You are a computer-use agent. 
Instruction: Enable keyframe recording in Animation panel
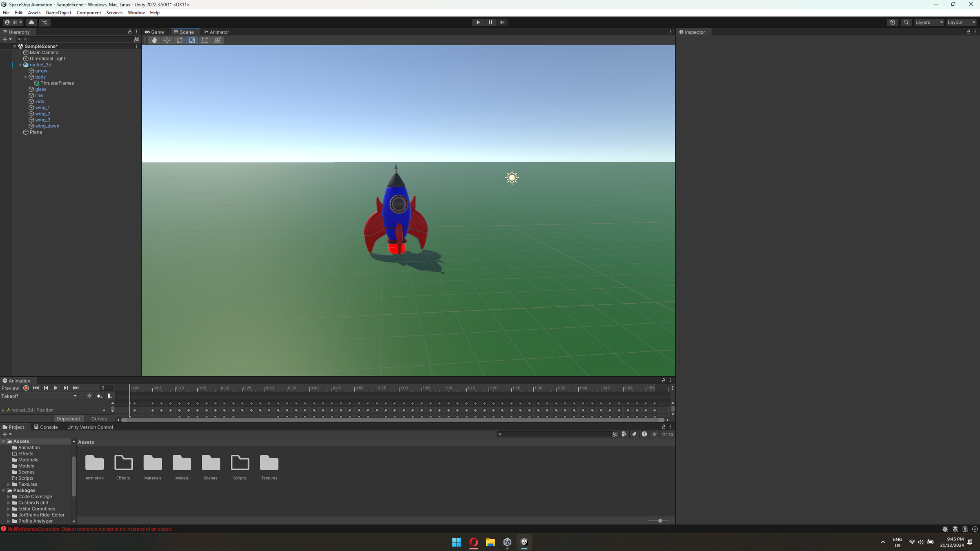tap(25, 388)
